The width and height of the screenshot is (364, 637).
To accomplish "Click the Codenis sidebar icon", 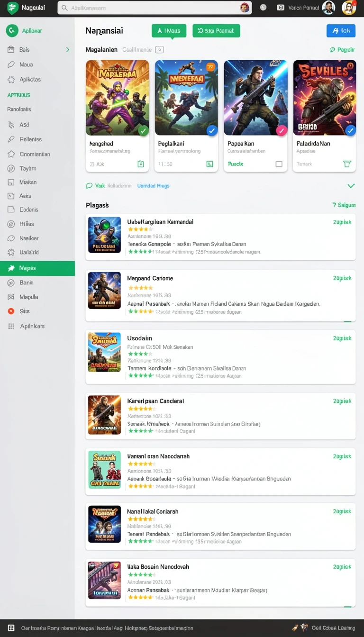I will coord(11,209).
